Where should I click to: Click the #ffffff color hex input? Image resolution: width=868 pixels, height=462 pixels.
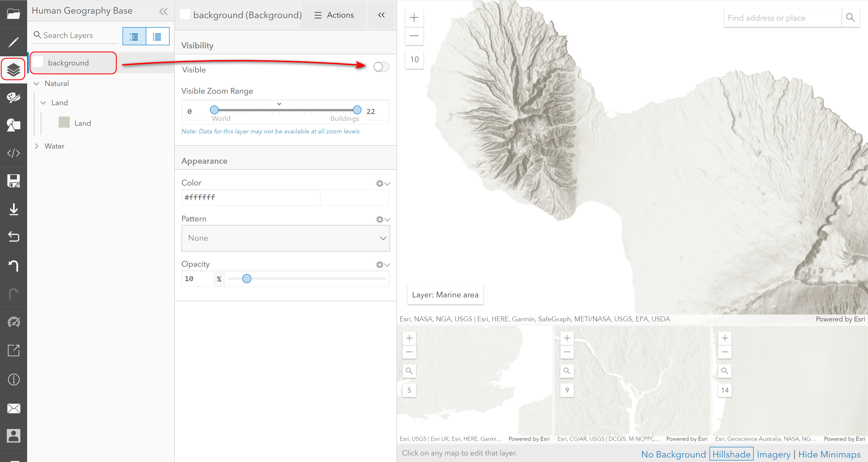pyautogui.click(x=251, y=197)
